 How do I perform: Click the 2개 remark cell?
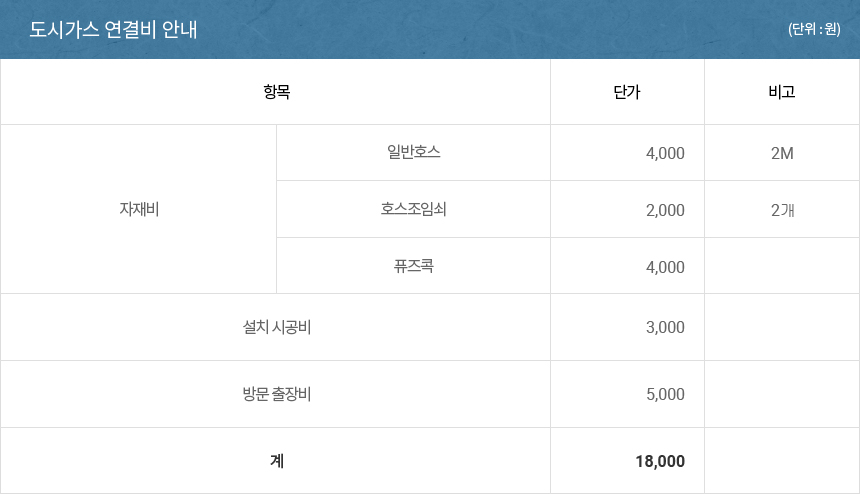click(x=782, y=210)
